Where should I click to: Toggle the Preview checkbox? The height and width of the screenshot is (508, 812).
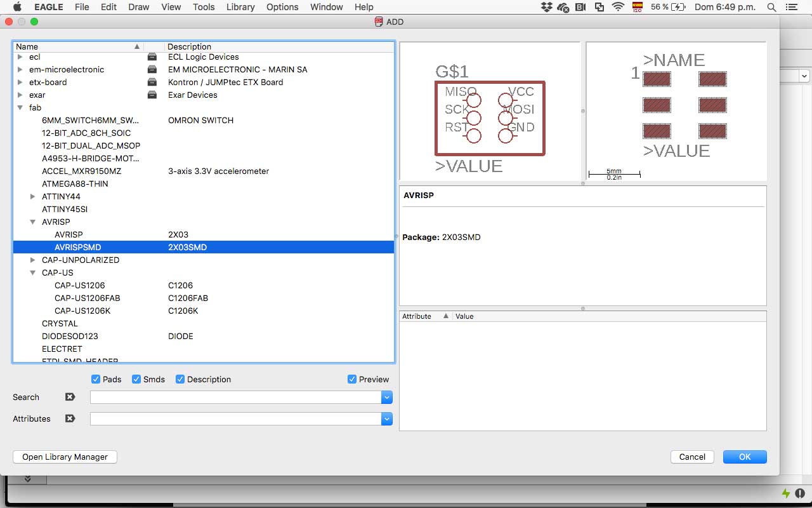pos(352,379)
